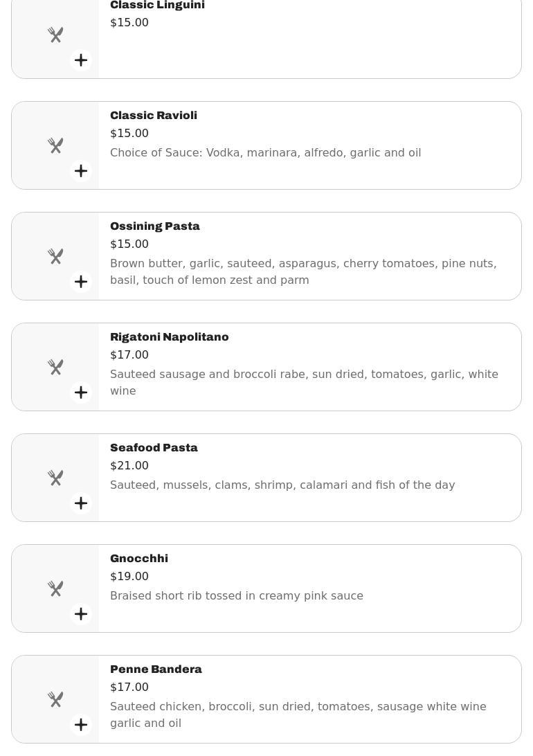Image resolution: width=533 pixels, height=756 pixels.
Task: Open the Ossining Pasta item title
Action: 155,226
